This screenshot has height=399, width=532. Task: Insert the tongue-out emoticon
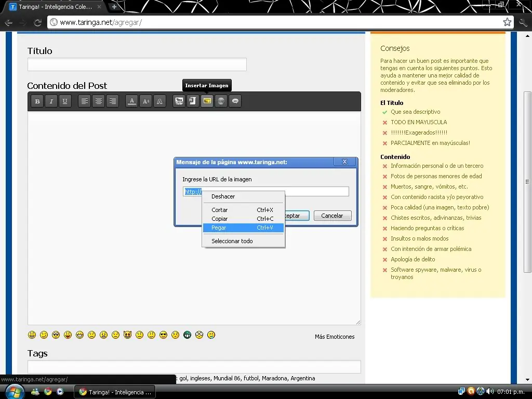pos(68,335)
